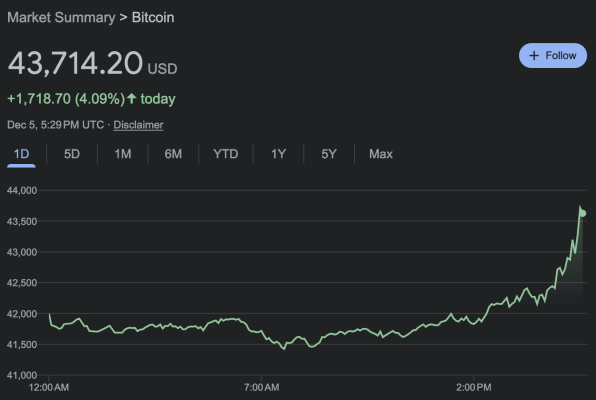Screen dimensions: 596x400
Task: Open the Market Summary breadcrumb link
Action: [61, 17]
